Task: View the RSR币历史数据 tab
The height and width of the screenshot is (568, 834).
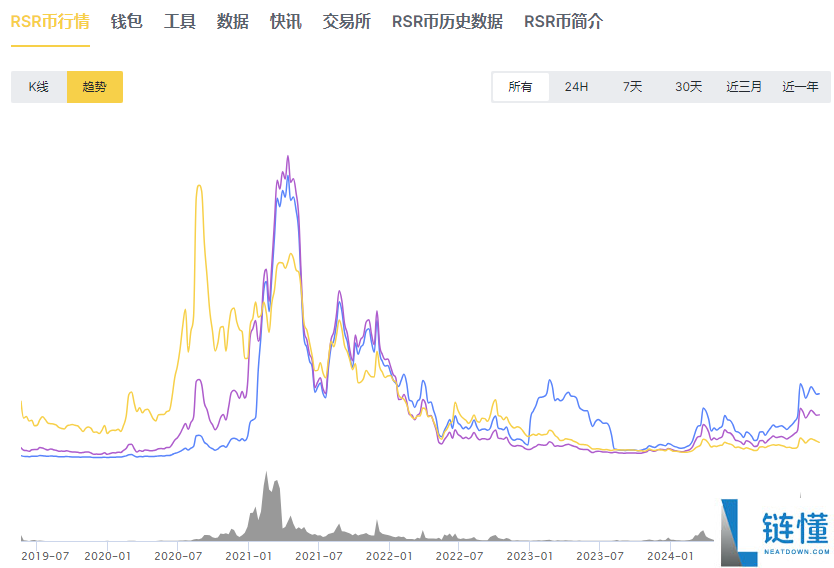Action: click(x=447, y=22)
